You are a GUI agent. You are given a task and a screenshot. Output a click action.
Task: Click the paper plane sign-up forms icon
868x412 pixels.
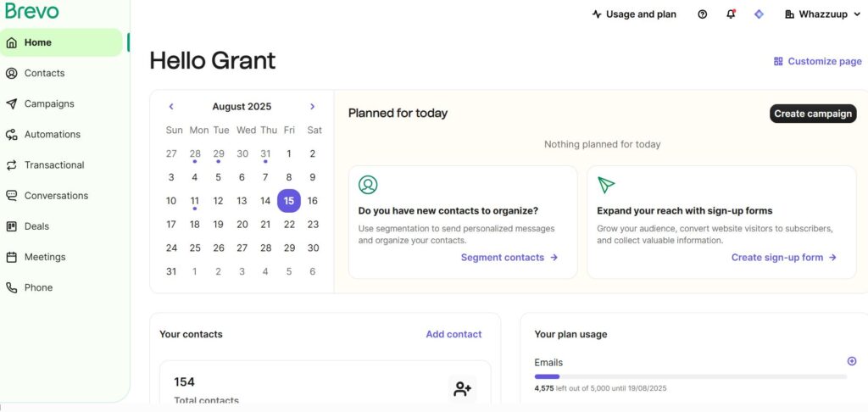tap(606, 185)
